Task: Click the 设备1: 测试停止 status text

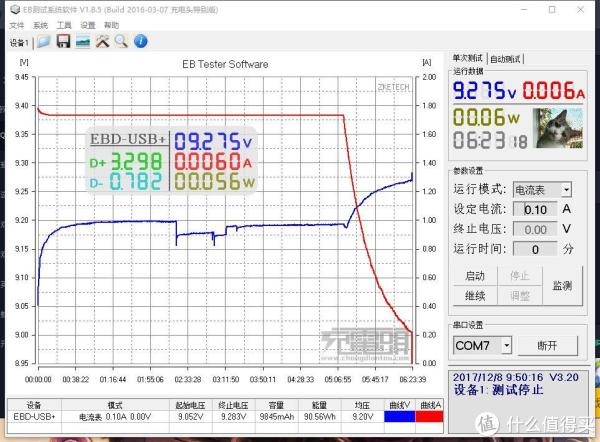Action: pyautogui.click(x=498, y=390)
